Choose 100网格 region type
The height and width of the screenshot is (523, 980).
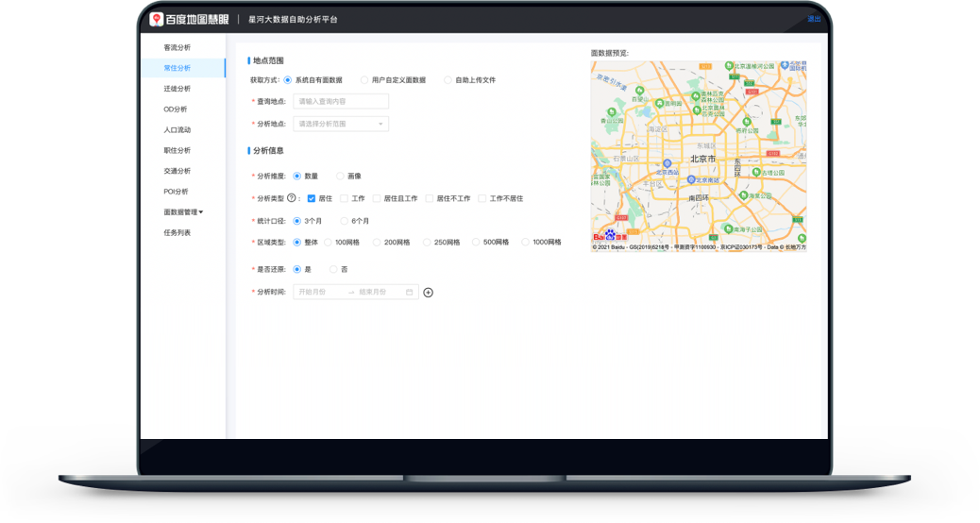pyautogui.click(x=329, y=243)
